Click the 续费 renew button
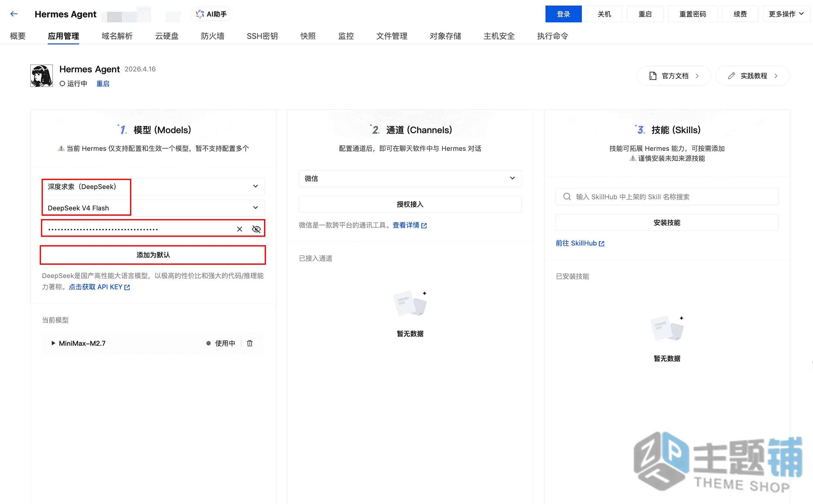Viewport: 813px width, 504px height. click(740, 14)
